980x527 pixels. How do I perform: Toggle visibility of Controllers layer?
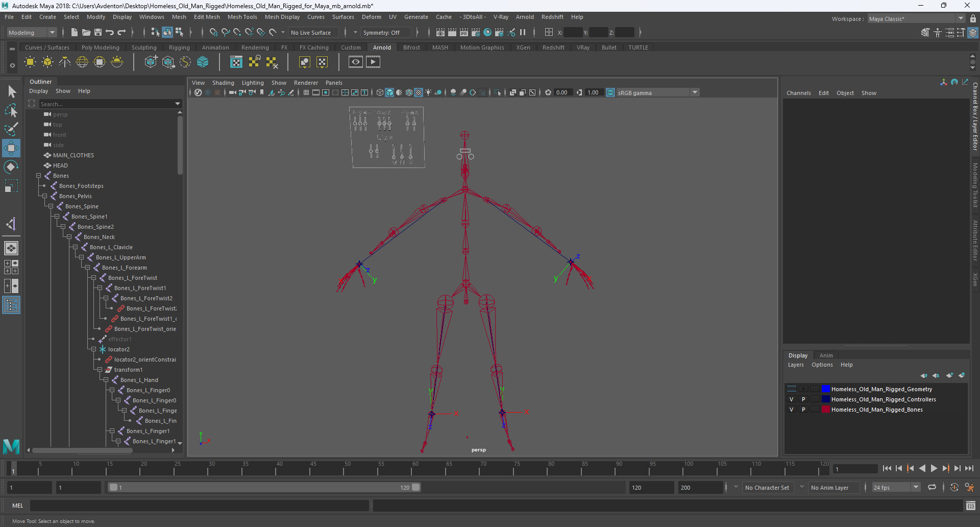click(x=792, y=399)
